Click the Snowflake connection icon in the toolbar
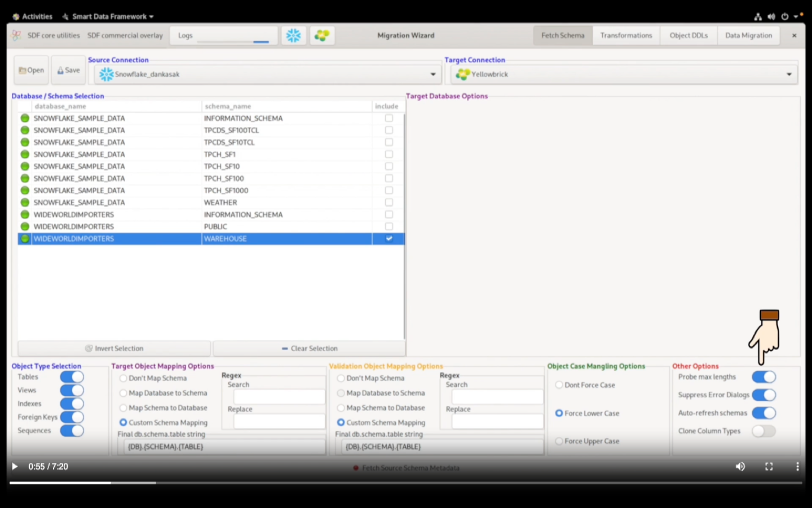 [x=293, y=35]
